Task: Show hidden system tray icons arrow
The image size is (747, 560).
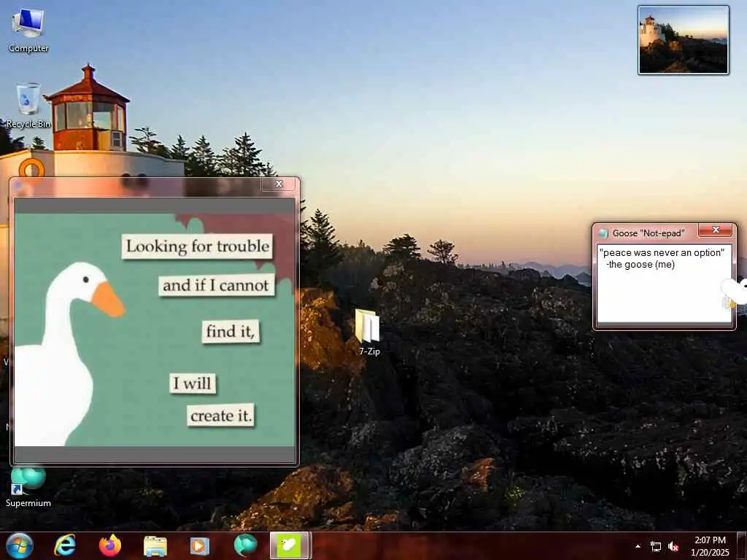Action: pos(638,546)
